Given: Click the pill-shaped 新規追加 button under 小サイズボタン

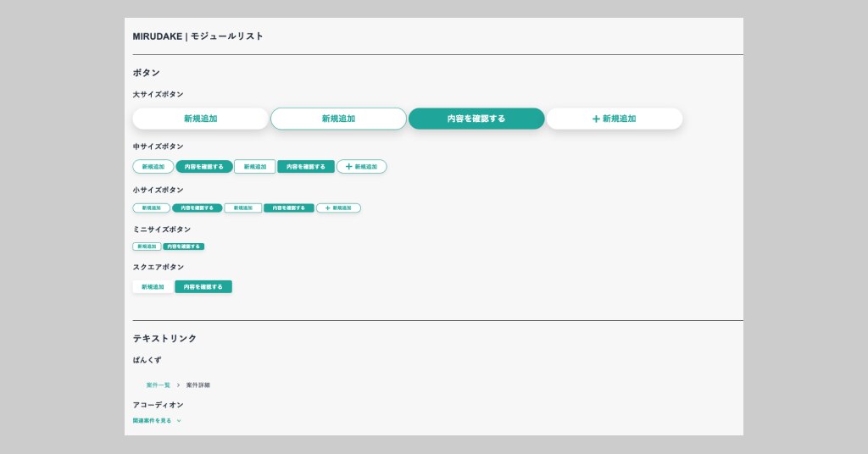Looking at the screenshot, I should click(151, 208).
